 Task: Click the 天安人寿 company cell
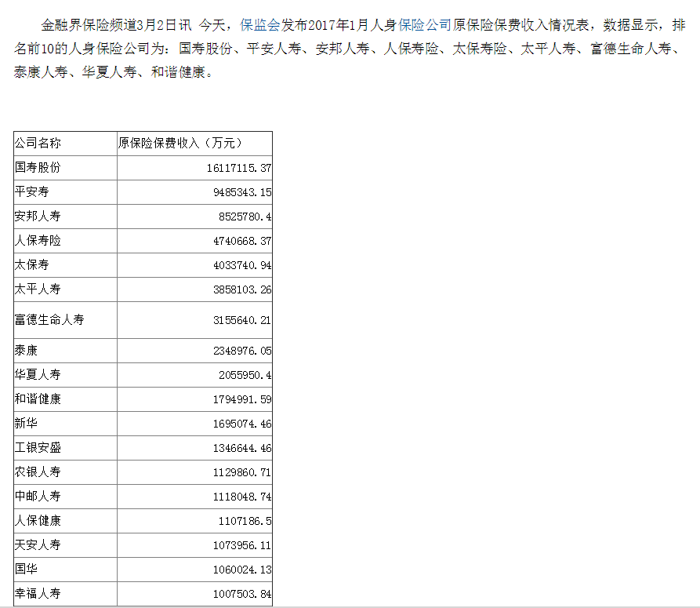tap(66, 545)
